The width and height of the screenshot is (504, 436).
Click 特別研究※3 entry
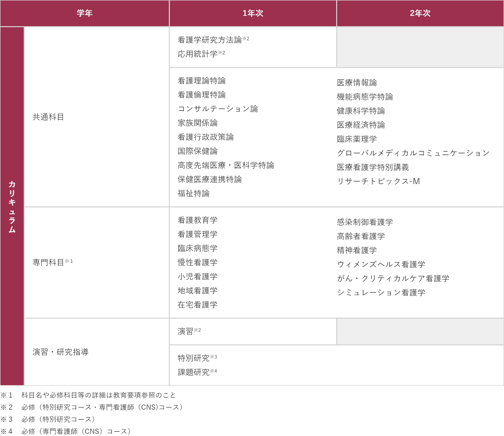pos(197,358)
